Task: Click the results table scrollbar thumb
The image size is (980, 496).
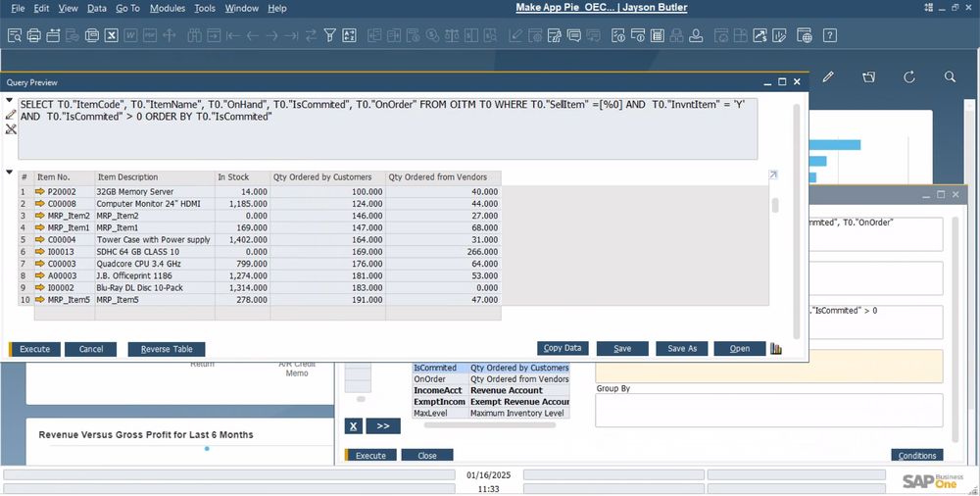Action: 775,205
